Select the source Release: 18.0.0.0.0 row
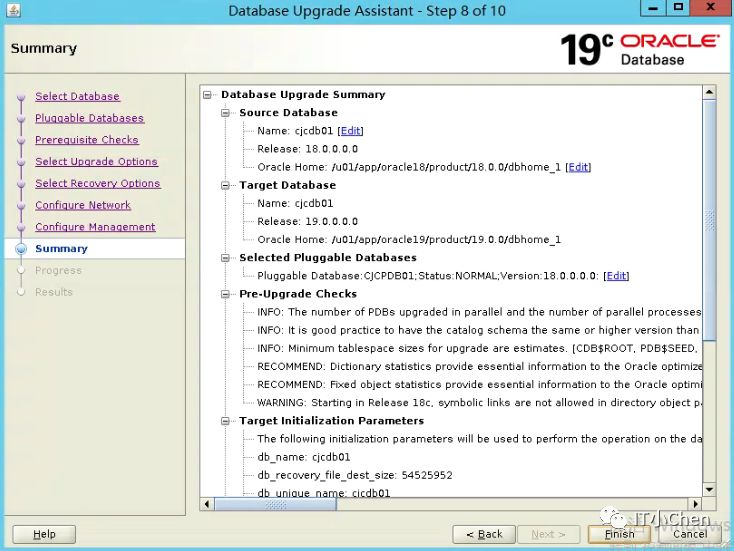The height and width of the screenshot is (551, 734). coord(307,149)
